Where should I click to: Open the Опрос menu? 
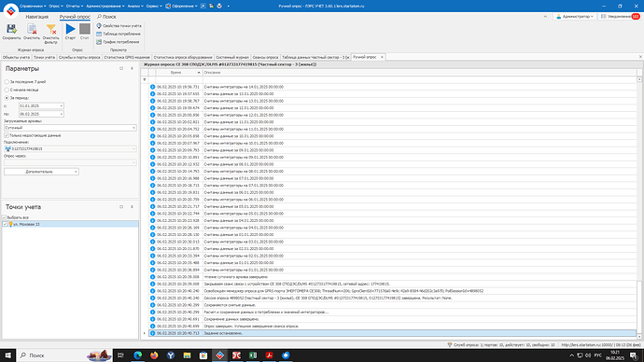56,7
